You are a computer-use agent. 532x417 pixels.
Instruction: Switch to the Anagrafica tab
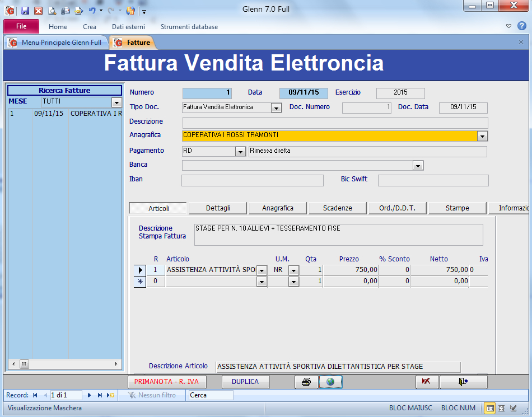(x=278, y=208)
